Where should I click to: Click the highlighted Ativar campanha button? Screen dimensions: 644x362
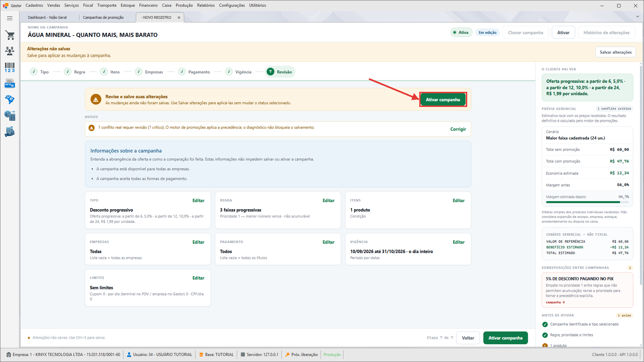(443, 100)
